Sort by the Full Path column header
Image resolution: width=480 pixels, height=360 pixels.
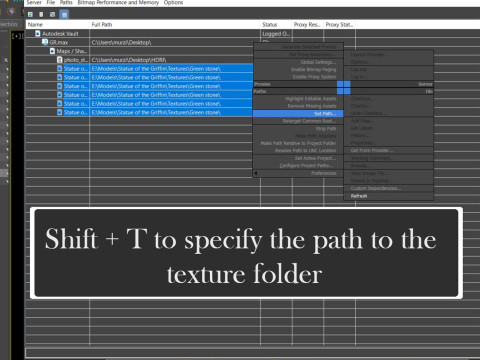(175, 25)
